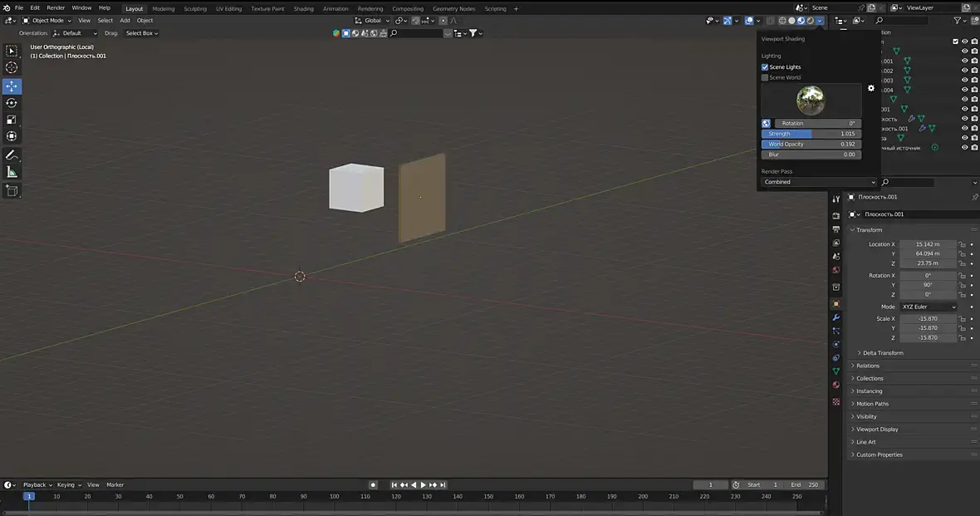Activate the Cursor tool in the left toolbar

(12, 67)
